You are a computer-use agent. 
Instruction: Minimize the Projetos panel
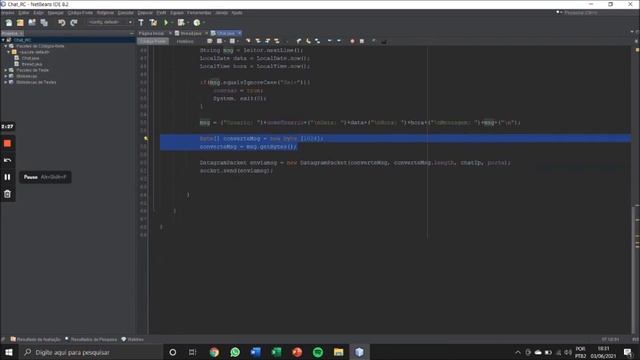pyautogui.click(x=131, y=33)
